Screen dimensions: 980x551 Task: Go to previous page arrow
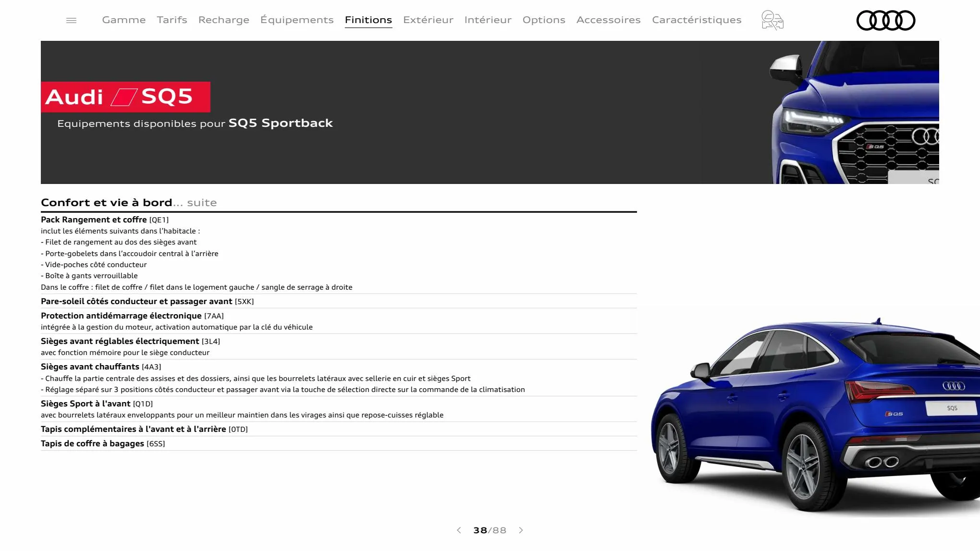coord(459,530)
